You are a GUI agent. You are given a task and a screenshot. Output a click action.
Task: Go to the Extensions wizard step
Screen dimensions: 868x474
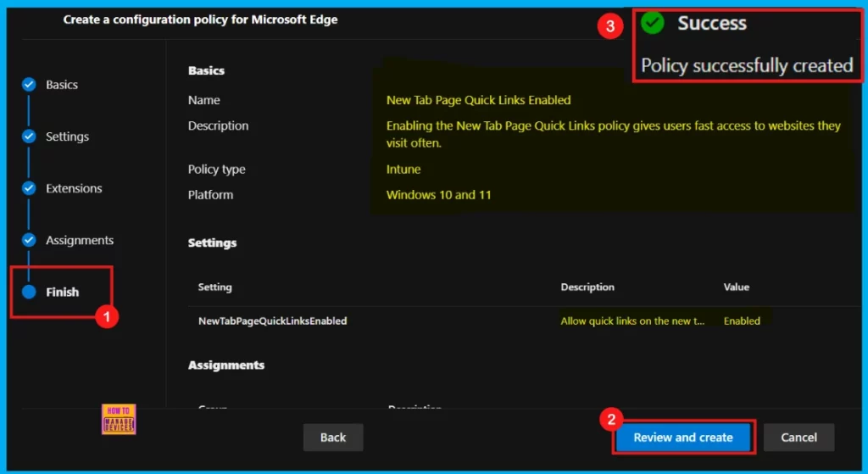pos(74,188)
